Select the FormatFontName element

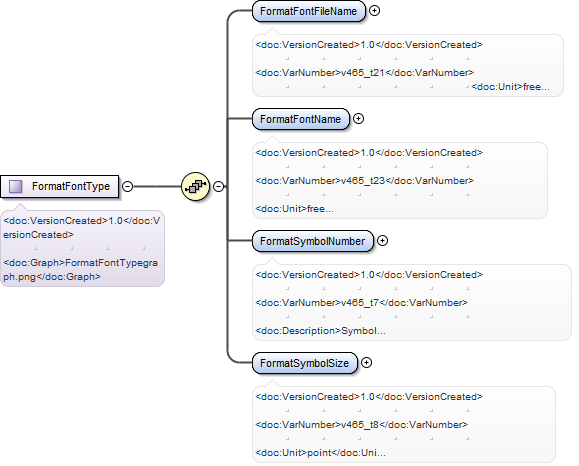point(301,119)
